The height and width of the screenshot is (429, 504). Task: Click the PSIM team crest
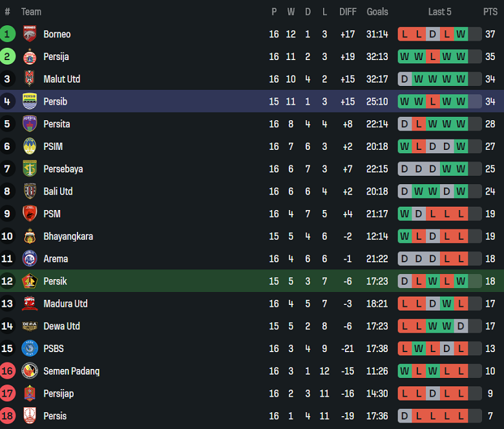(x=29, y=147)
